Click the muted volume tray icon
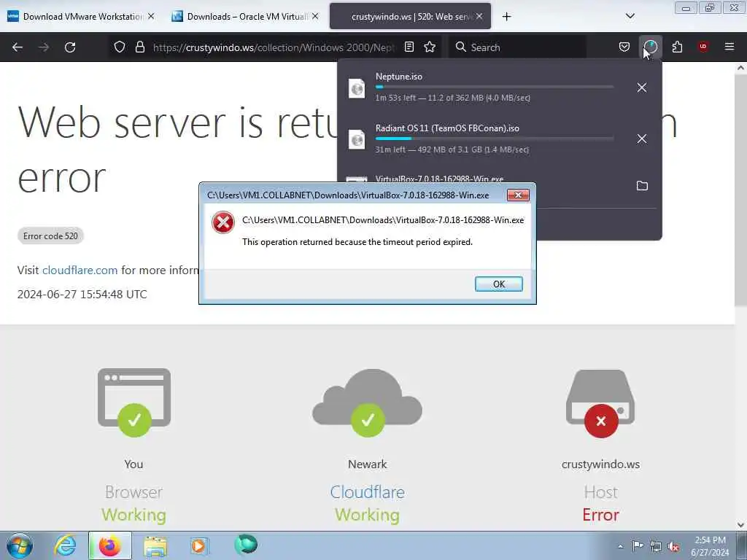 click(673, 546)
